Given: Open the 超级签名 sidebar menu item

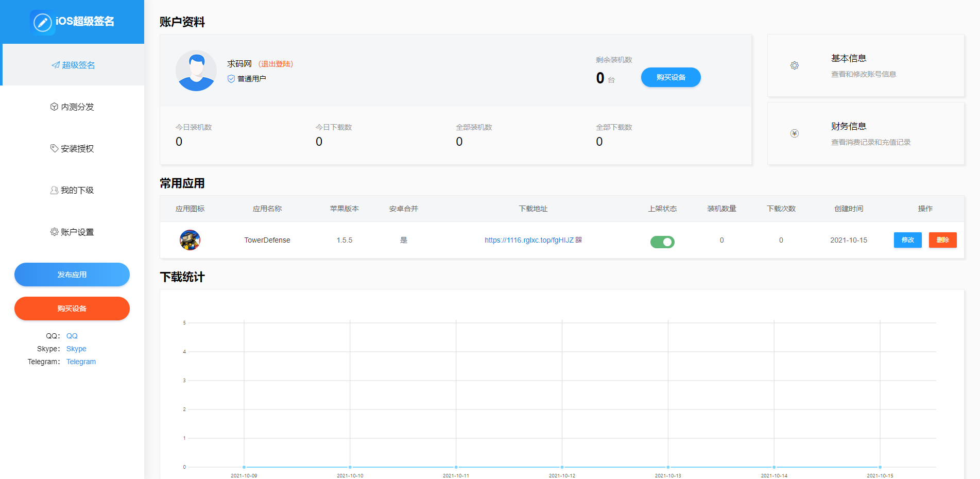Looking at the screenshot, I should pos(73,65).
